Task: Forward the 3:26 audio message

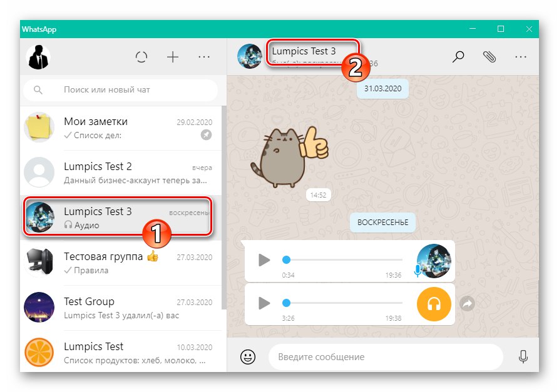Action: pos(467,304)
